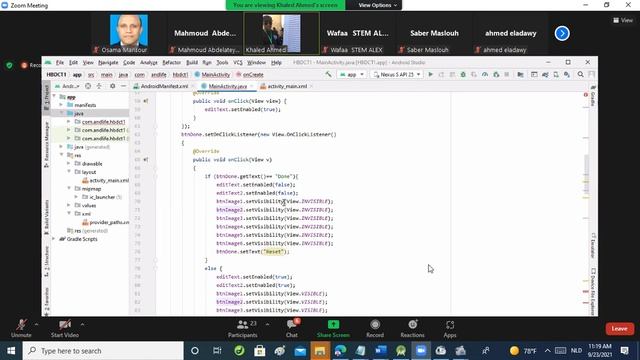Screen dimensions: 640x360
Task: Hide project panel with minus icon
Action: [x=124, y=86]
